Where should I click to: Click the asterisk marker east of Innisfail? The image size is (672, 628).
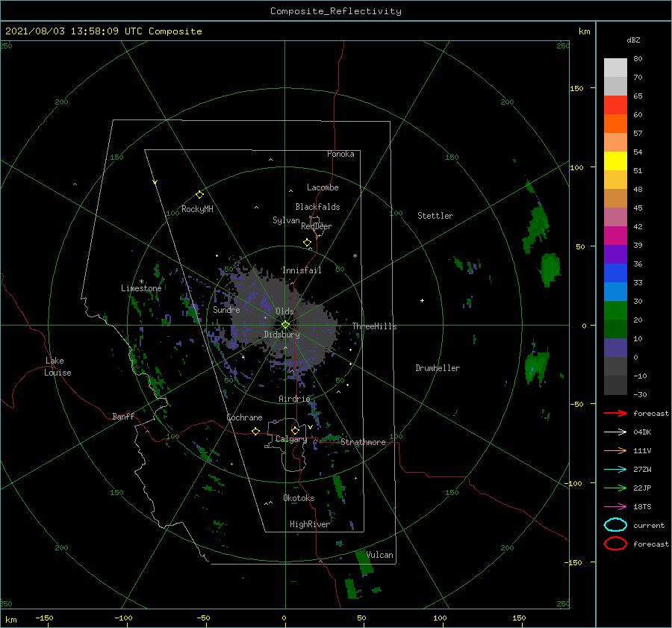[355, 256]
